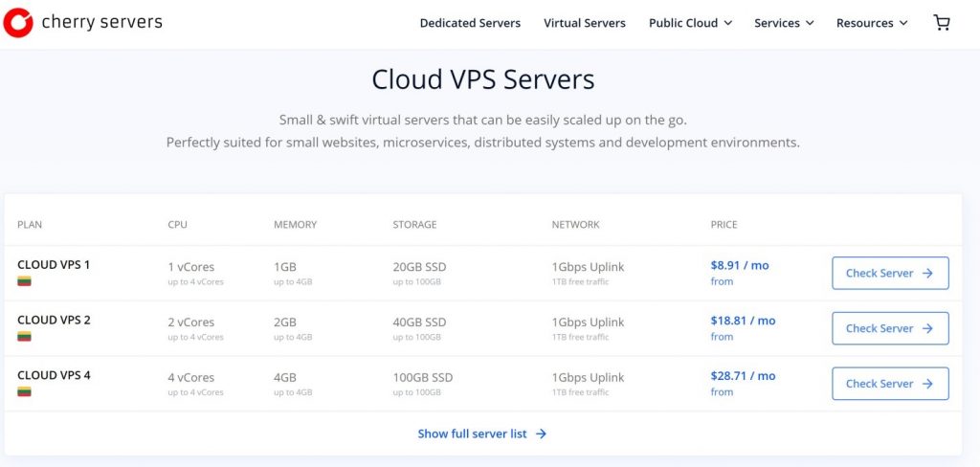This screenshot has height=467, width=980.
Task: Click the $8.91 / mo price
Action: click(740, 265)
